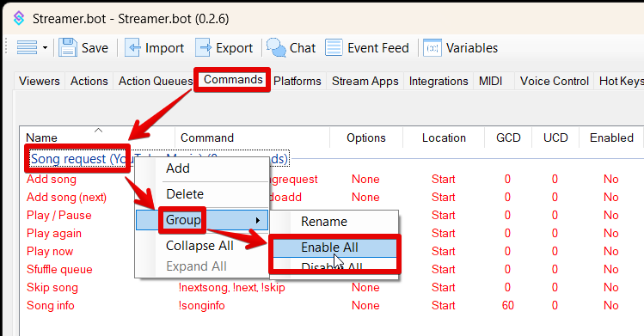644x336 pixels.
Task: Open the Chat speech bubbles icon
Action: tap(276, 47)
